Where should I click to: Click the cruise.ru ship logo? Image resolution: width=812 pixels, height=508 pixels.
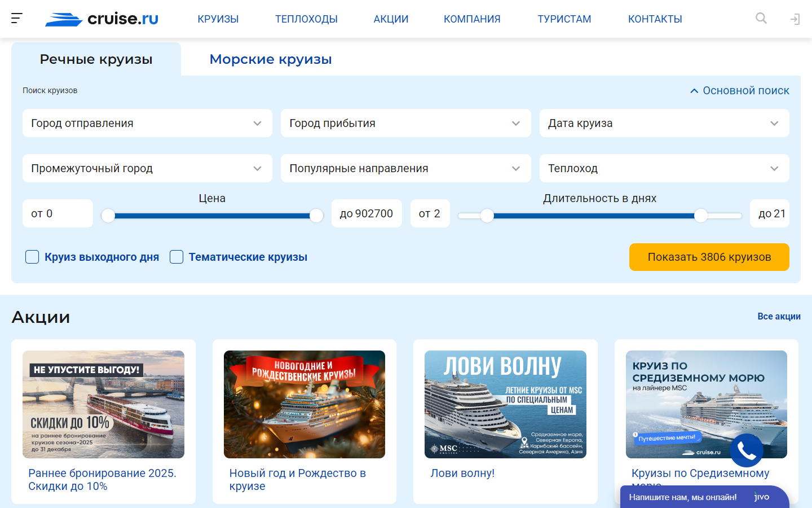[x=102, y=19]
